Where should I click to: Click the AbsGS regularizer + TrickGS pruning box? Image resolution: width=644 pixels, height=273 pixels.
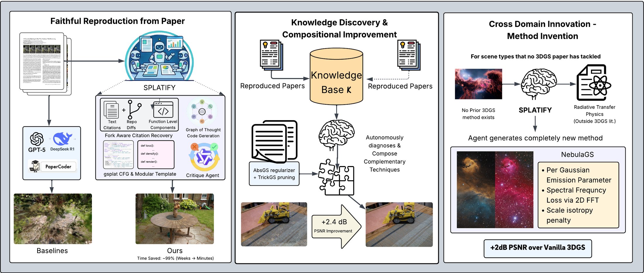274,174
